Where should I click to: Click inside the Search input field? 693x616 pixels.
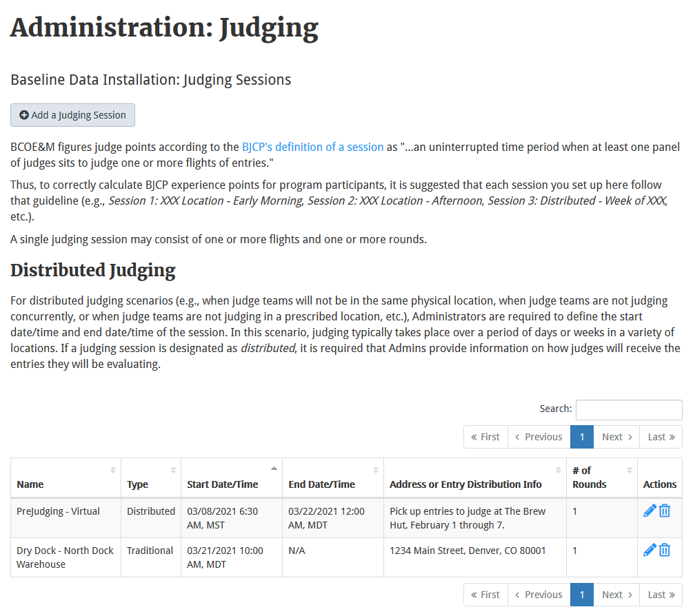(628, 409)
